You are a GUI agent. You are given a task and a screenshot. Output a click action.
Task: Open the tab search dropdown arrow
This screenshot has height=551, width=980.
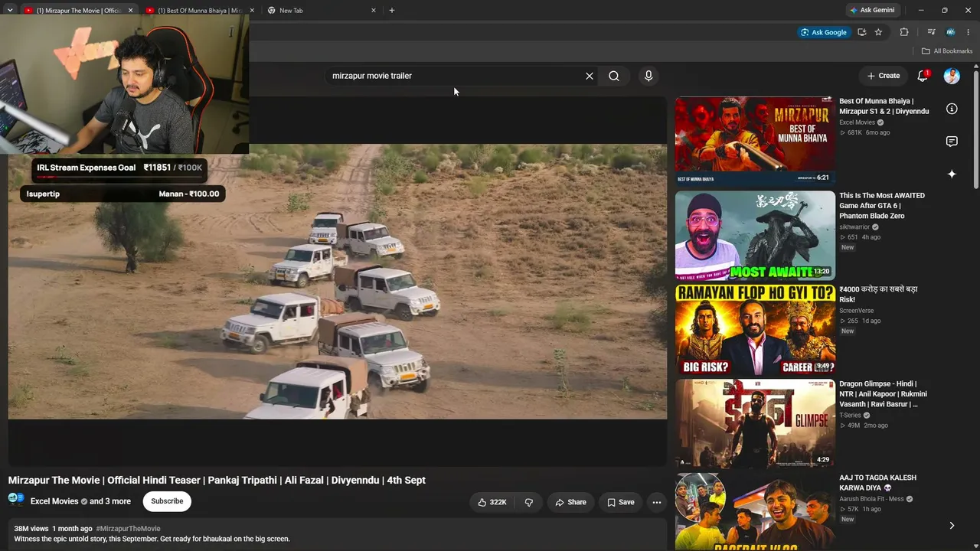(x=10, y=10)
